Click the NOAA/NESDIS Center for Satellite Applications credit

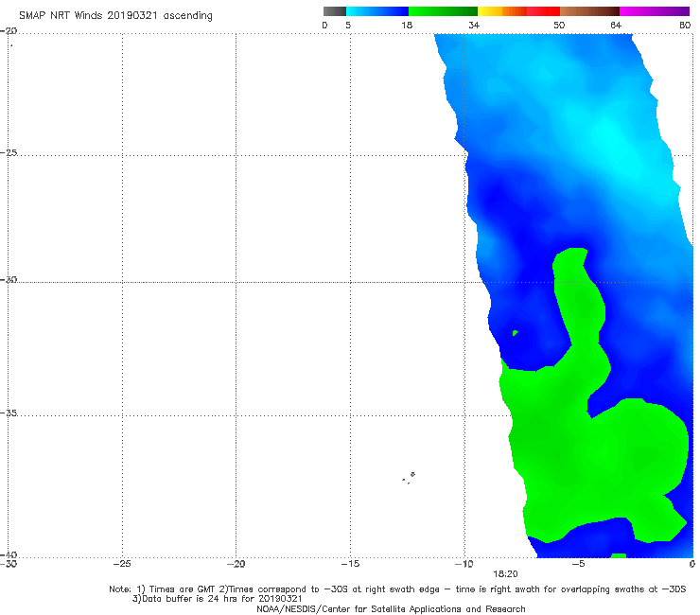391,609
